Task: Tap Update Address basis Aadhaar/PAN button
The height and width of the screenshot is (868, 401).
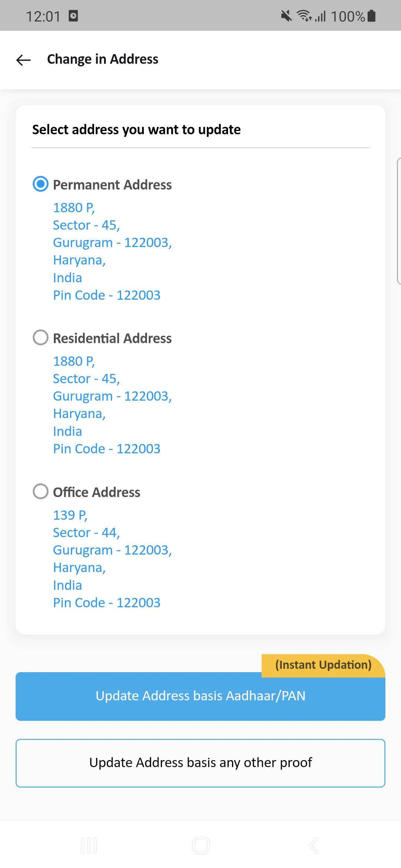Action: (x=200, y=696)
